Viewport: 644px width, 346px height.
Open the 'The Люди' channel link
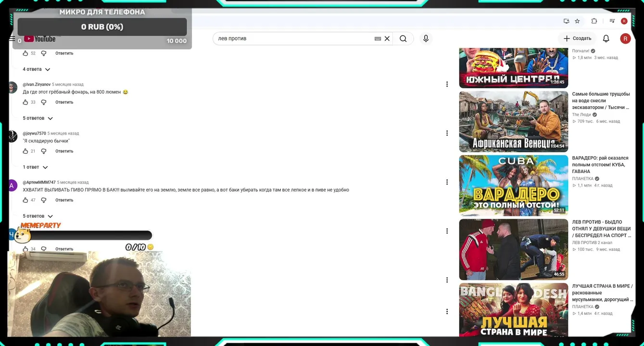[x=581, y=115]
